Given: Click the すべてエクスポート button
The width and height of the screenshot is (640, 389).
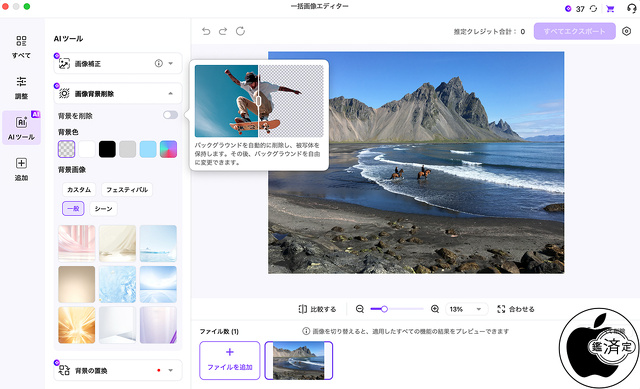Looking at the screenshot, I should (x=575, y=31).
